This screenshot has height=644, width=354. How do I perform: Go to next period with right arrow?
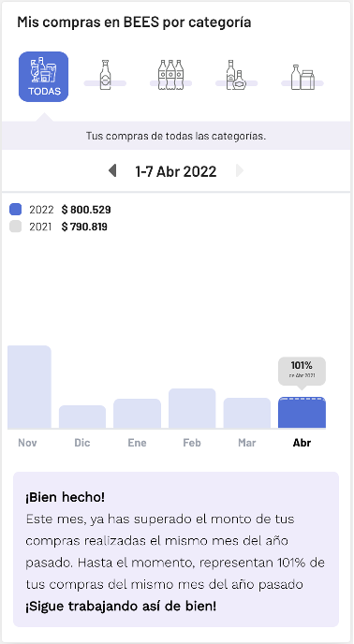[240, 171]
